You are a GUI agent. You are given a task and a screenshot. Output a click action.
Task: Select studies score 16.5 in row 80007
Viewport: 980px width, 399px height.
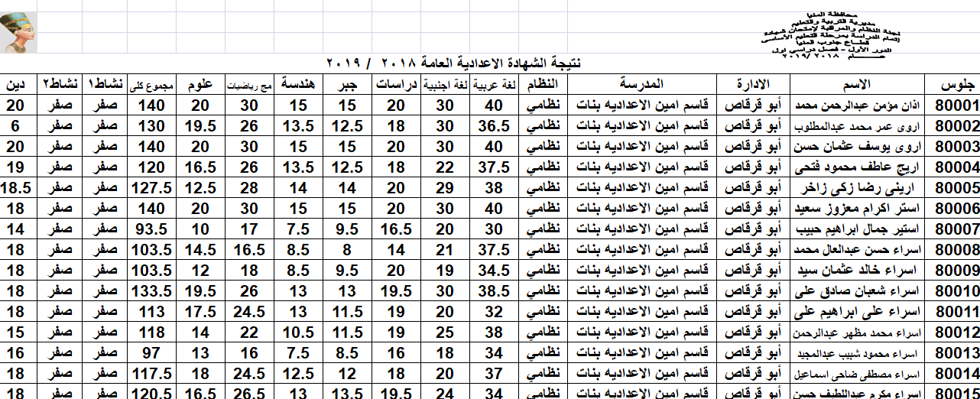[x=397, y=229]
